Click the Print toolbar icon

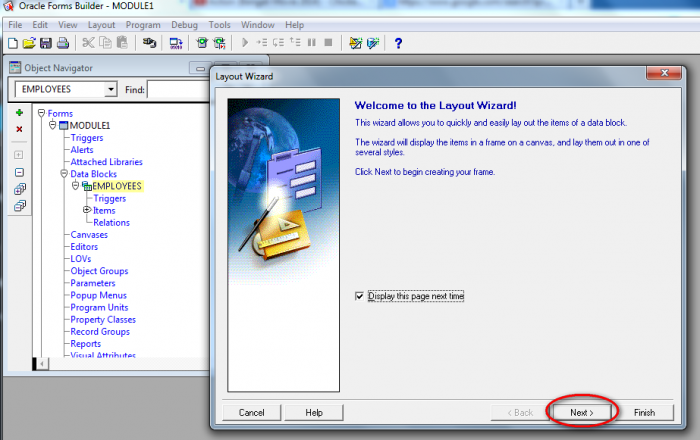(63, 43)
